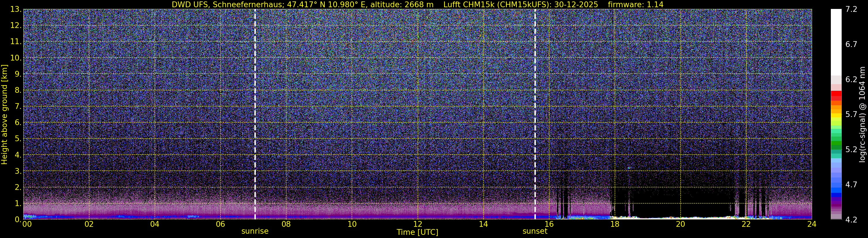
Task: Click the '10.' height axis tick label
Action: [16, 58]
